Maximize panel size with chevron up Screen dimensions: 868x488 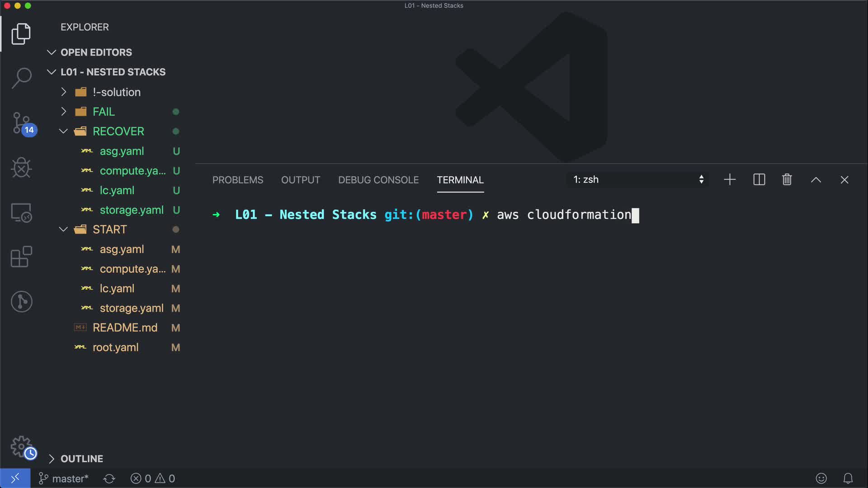pos(816,180)
